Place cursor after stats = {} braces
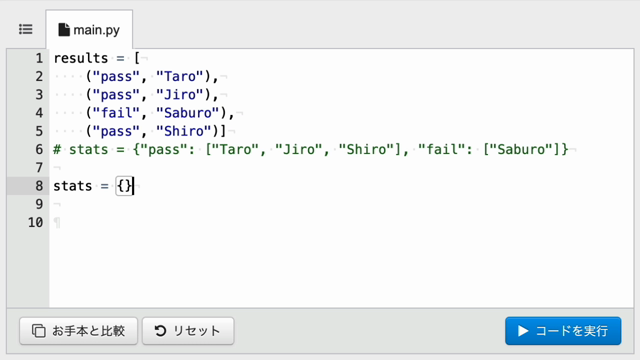 pos(133,186)
